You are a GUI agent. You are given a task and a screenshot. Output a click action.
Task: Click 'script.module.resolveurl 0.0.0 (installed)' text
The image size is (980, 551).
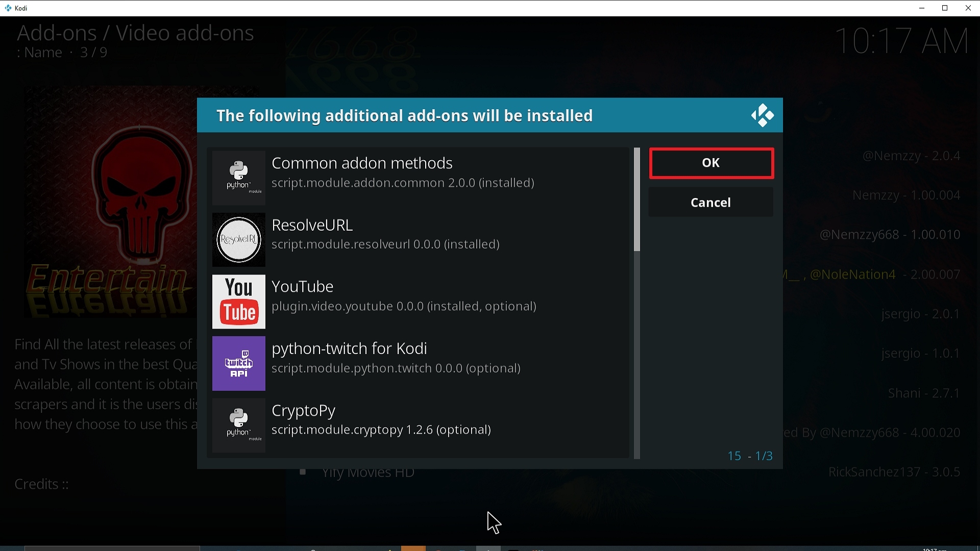click(386, 245)
